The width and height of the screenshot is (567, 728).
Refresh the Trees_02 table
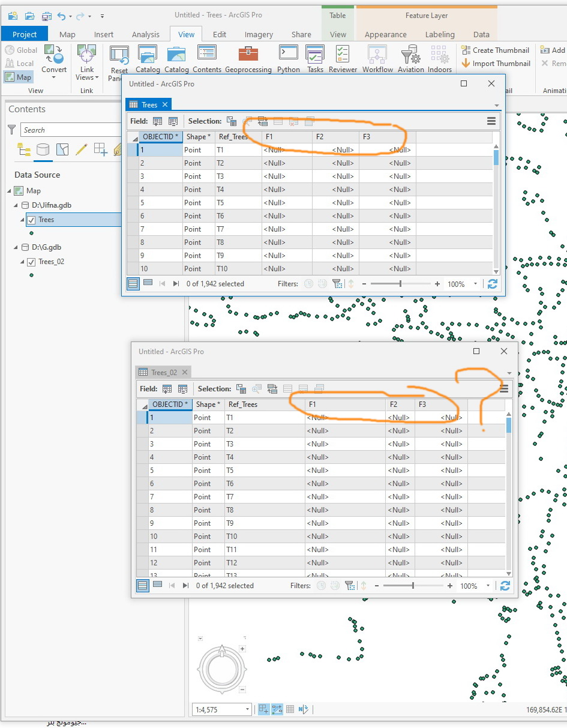505,586
